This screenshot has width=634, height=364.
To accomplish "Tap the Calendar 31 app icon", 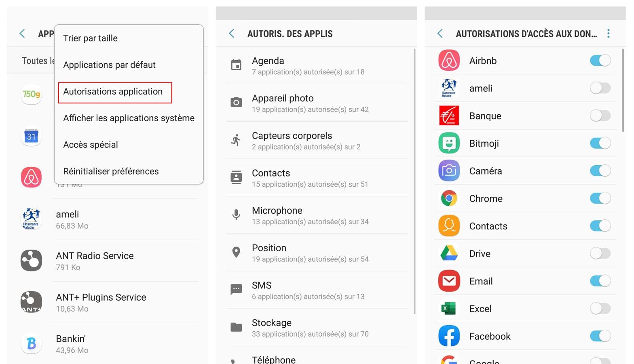I will pos(31,136).
